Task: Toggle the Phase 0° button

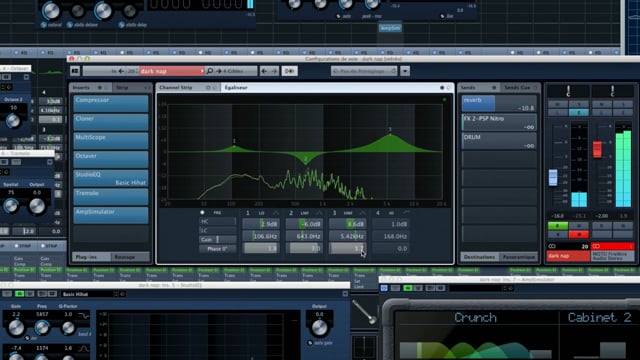Action: click(218, 249)
